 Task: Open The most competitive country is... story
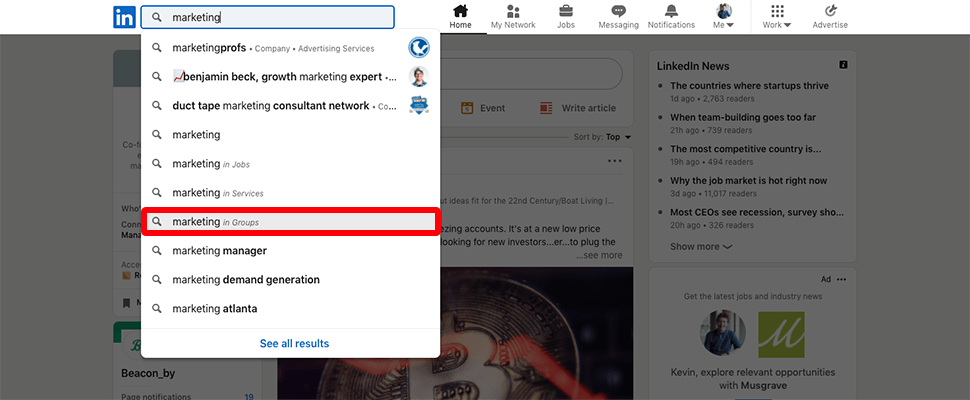(x=745, y=149)
